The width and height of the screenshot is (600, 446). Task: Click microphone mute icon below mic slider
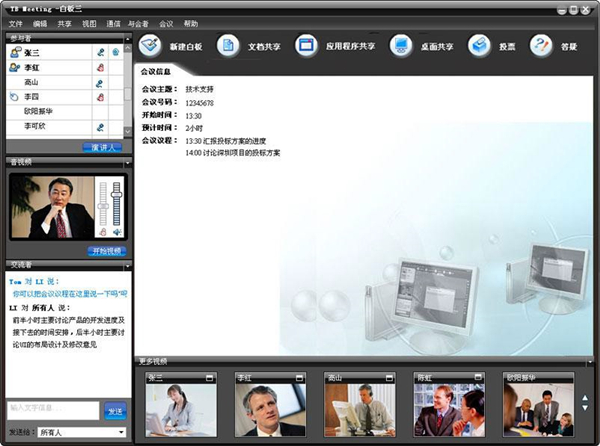pos(103,232)
